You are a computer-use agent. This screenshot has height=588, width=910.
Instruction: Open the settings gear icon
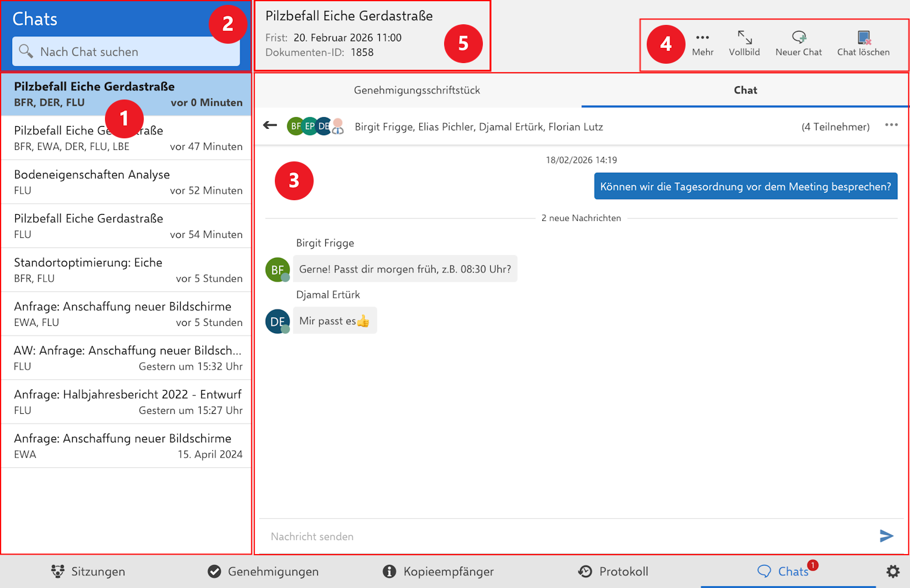(x=892, y=571)
